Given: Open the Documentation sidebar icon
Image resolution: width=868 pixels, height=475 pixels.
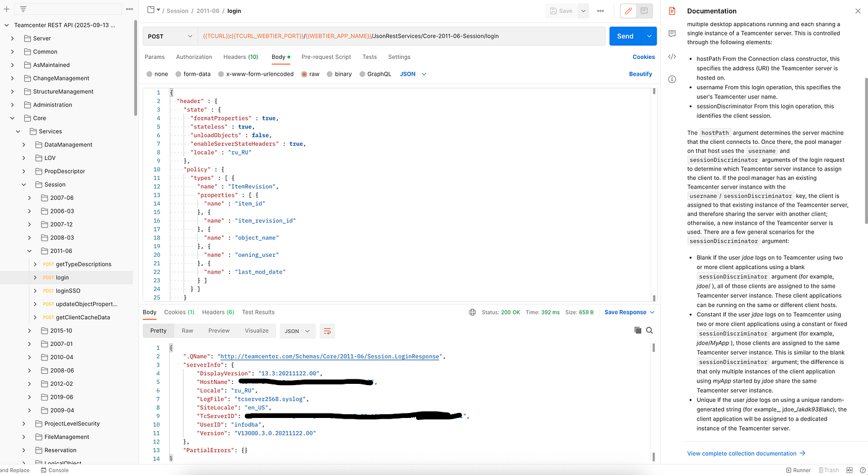Looking at the screenshot, I should pos(672,11).
